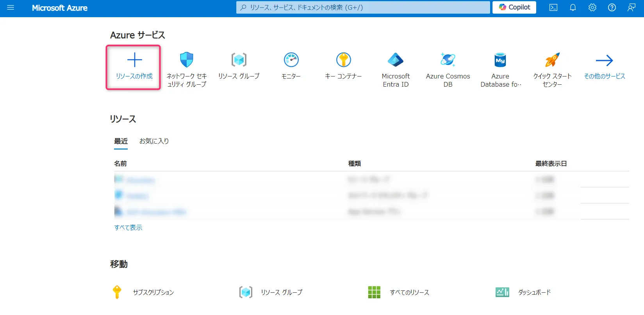Open the サブスクリプション key icon

(117, 292)
